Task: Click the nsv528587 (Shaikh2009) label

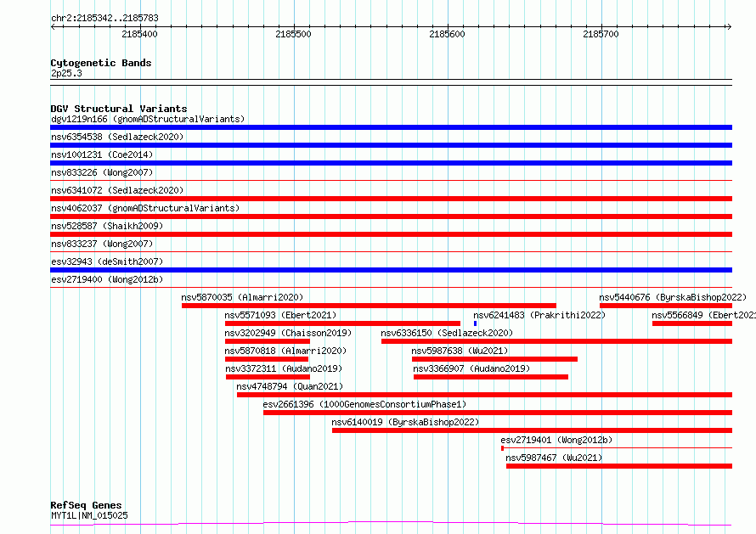Action: 107,226
